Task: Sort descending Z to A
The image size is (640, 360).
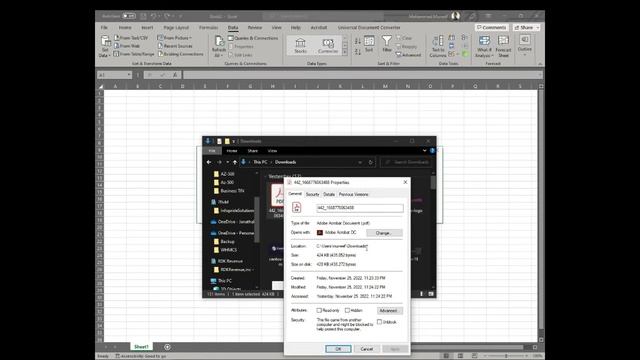Action: point(358,52)
